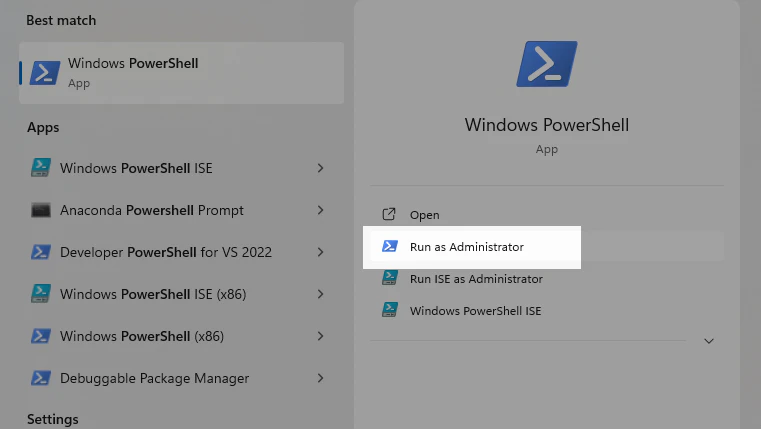The height and width of the screenshot is (429, 761).
Task: Click the Open action's external-link icon
Action: tap(389, 214)
